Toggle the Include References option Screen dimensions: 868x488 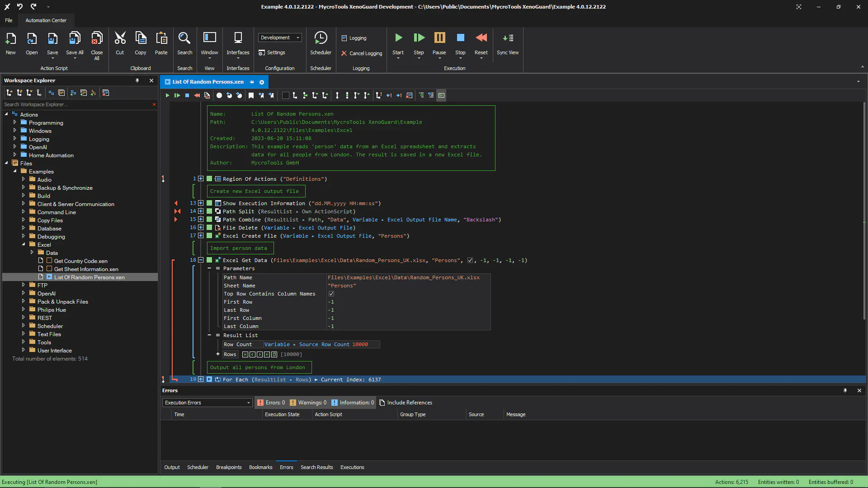(x=406, y=403)
